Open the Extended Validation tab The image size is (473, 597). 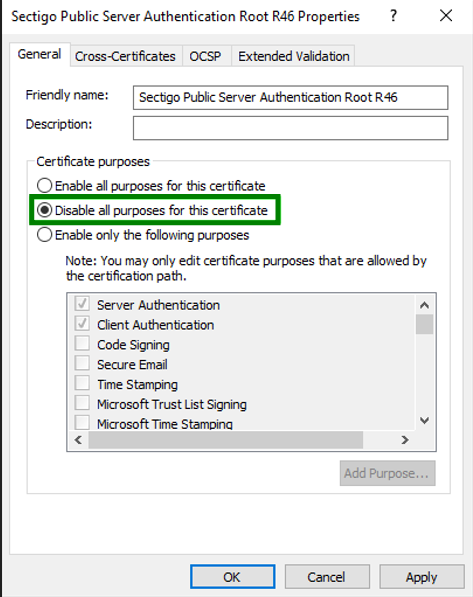pos(294,56)
